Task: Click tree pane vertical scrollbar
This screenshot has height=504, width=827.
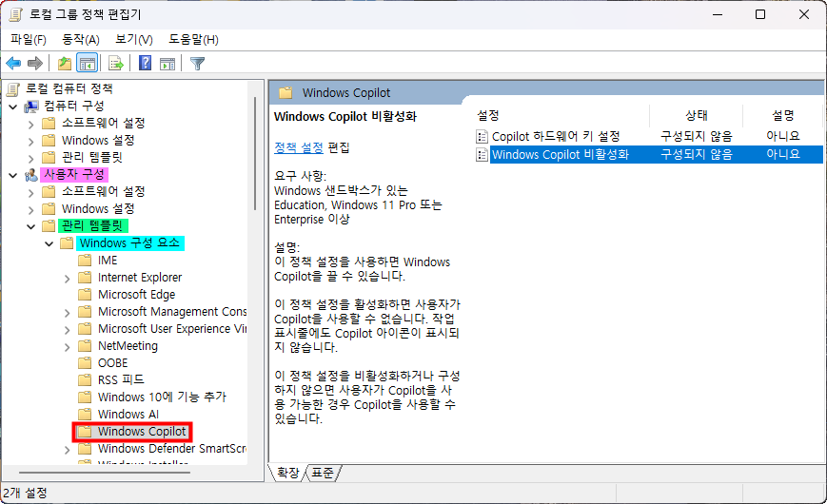Action: point(255,153)
